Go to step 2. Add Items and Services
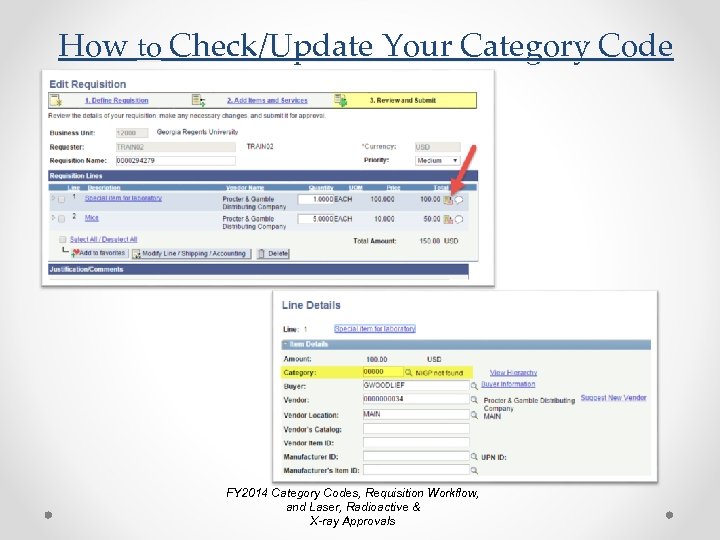Viewport: 720px width, 540px height. pyautogui.click(x=267, y=101)
